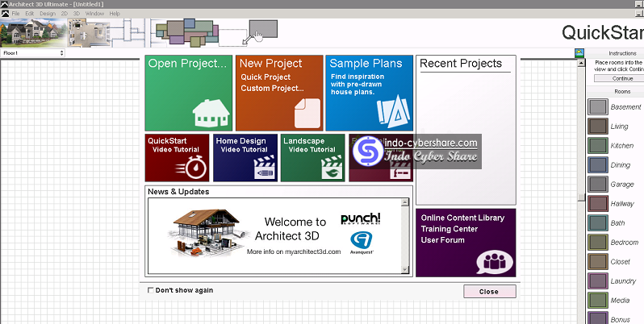Image resolution: width=644 pixels, height=324 pixels.
Task: Click the News & Updates scroll-down arrow
Action: (x=405, y=269)
